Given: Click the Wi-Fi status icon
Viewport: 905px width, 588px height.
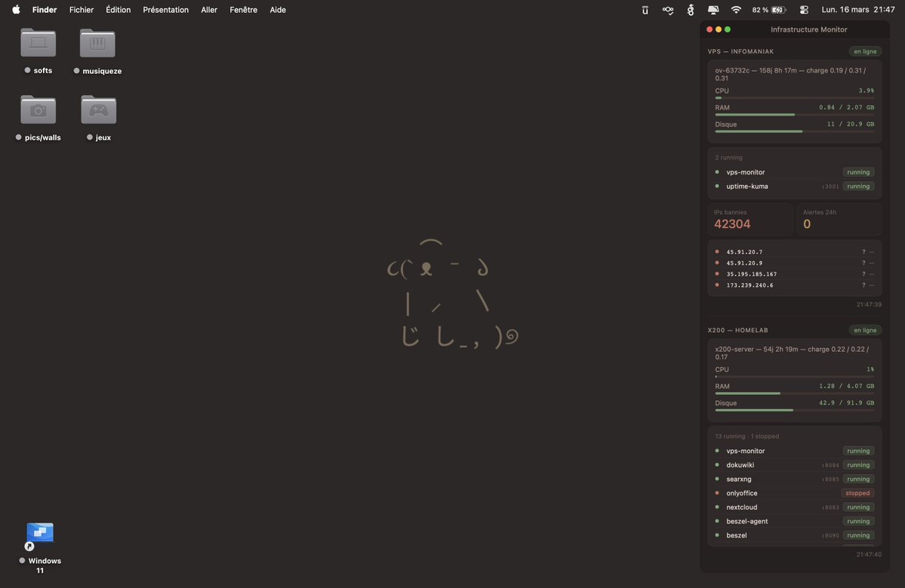Looking at the screenshot, I should pos(736,10).
